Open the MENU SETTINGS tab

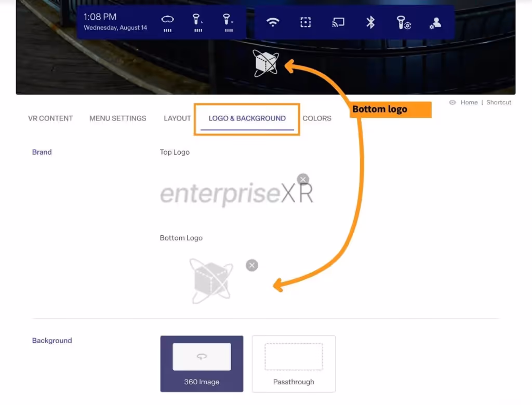[x=118, y=118]
